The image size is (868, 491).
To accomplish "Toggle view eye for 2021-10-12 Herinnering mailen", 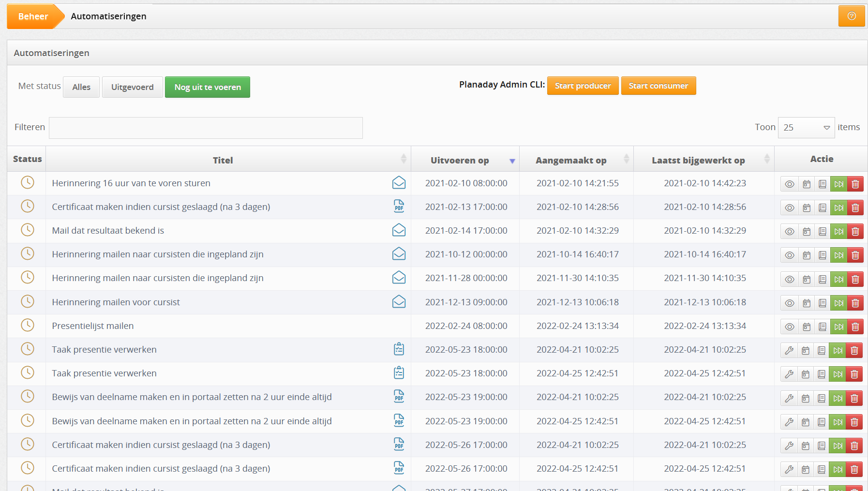I will click(790, 255).
